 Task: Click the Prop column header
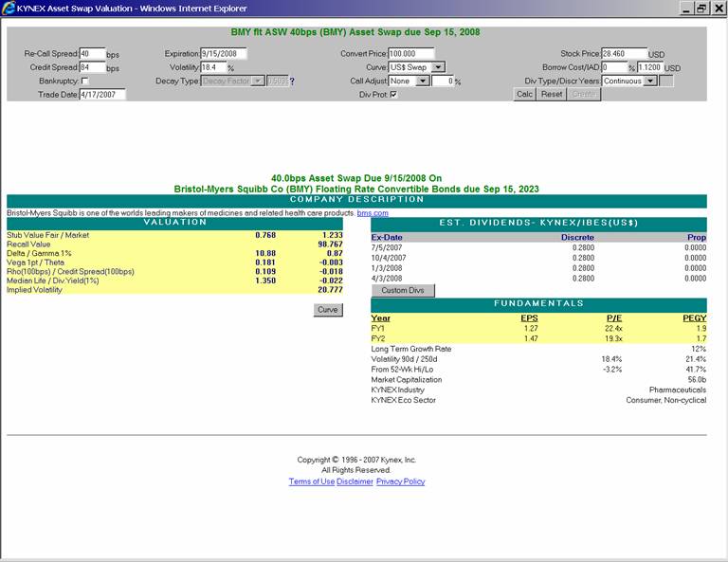pos(697,237)
